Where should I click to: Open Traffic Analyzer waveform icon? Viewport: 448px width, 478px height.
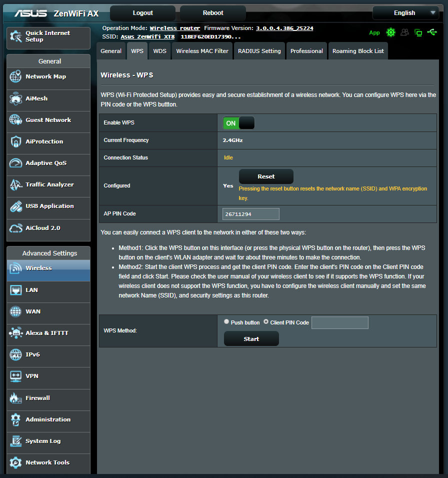click(x=15, y=184)
